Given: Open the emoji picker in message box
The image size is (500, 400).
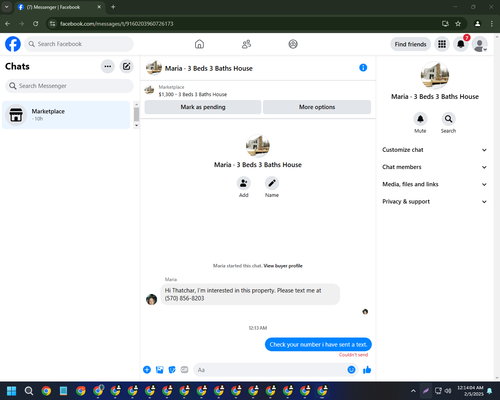Looking at the screenshot, I should (351, 370).
